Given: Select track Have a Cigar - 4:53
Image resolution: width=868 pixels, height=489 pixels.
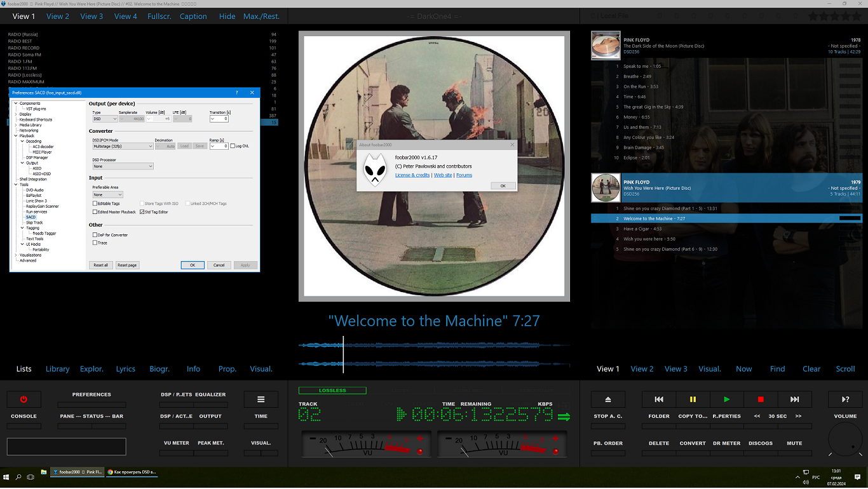Looking at the screenshot, I should (x=726, y=229).
